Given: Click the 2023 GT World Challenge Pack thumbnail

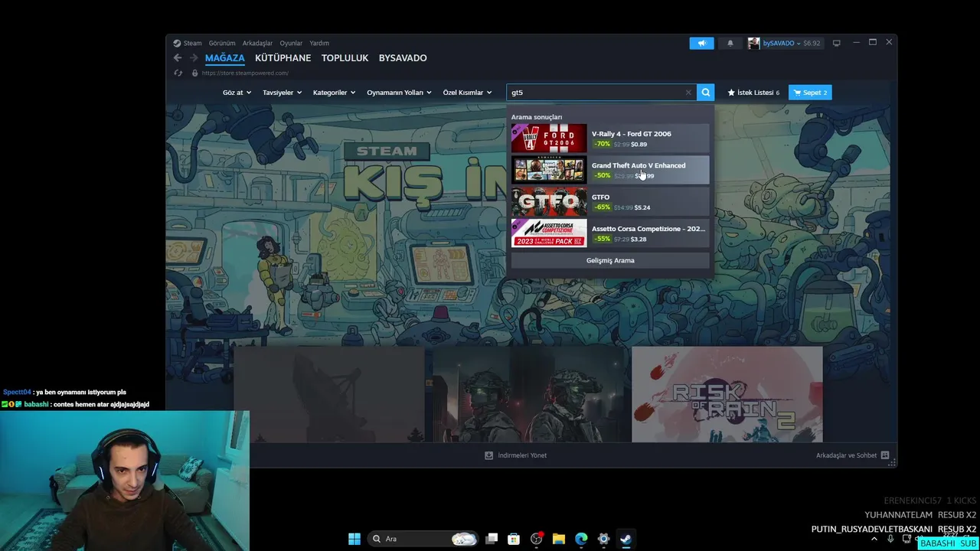Looking at the screenshot, I should pyautogui.click(x=549, y=233).
